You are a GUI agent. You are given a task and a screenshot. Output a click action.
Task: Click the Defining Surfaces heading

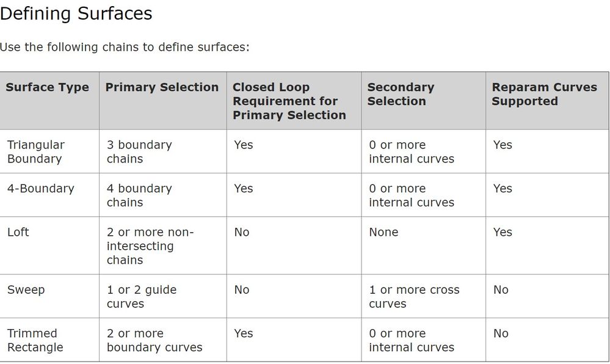pyautogui.click(x=76, y=13)
